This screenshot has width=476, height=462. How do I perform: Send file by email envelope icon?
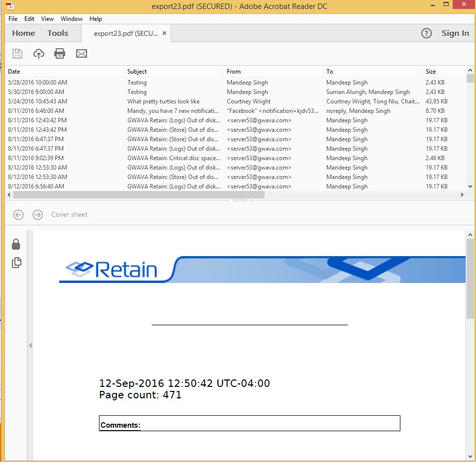click(x=82, y=54)
